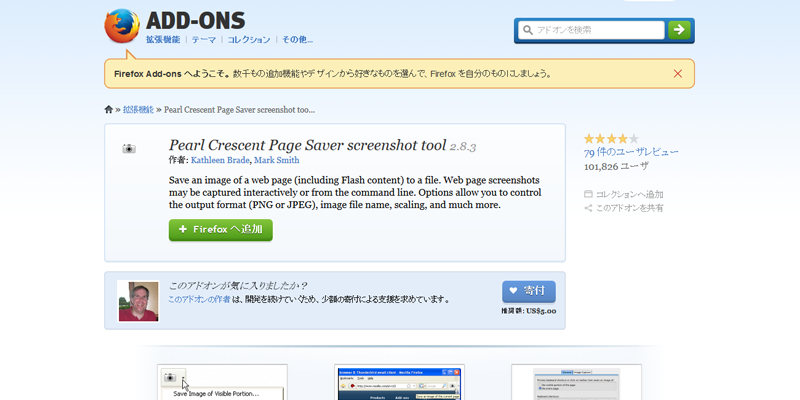
Task: Click the author photo thumbnail
Action: pos(138,301)
